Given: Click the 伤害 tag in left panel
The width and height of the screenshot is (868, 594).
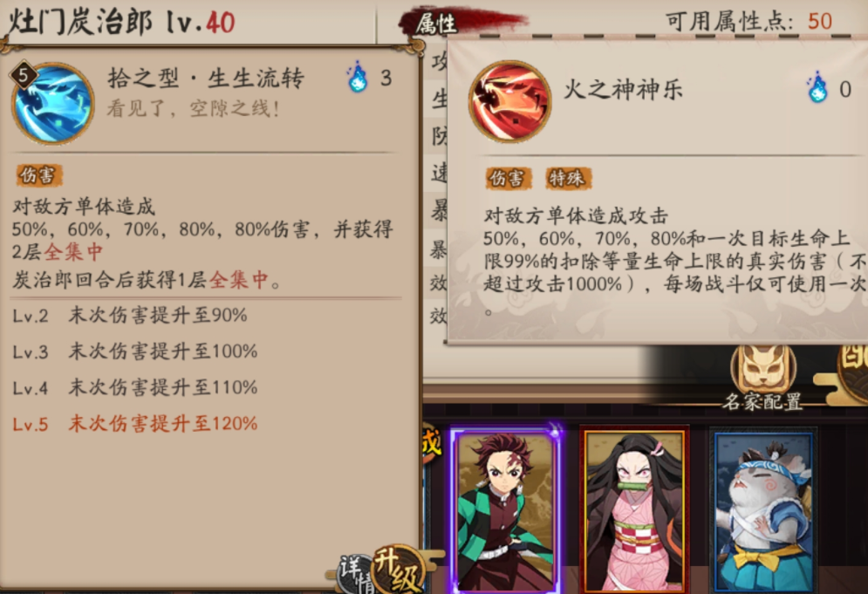Looking at the screenshot, I should tap(38, 175).
